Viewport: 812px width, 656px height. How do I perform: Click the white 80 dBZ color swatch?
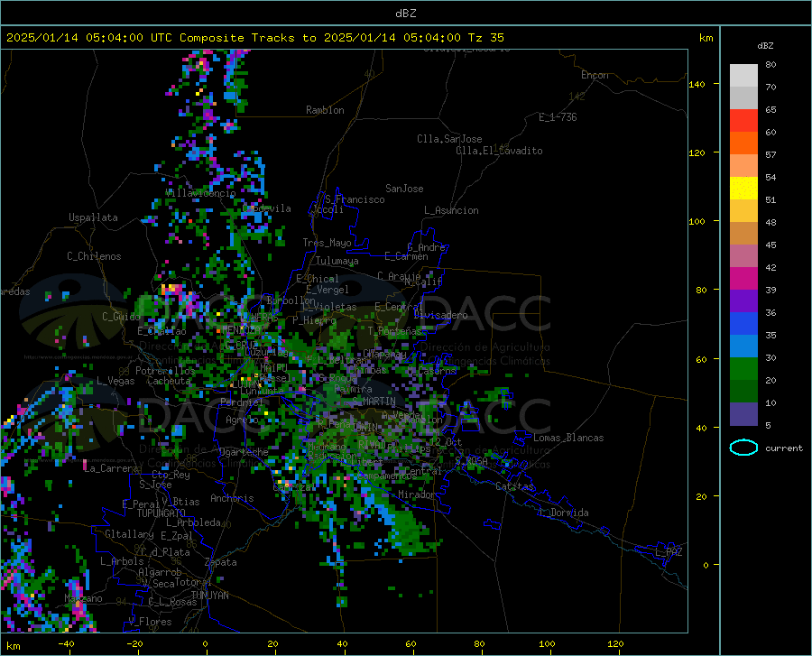pyautogui.click(x=743, y=75)
